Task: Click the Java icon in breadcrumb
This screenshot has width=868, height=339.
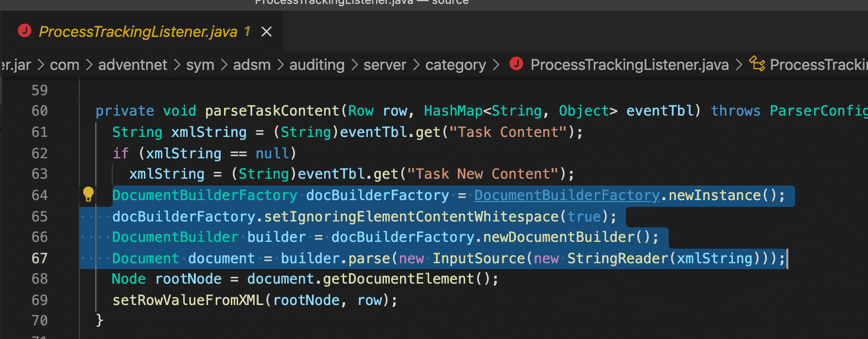Action: [x=516, y=64]
